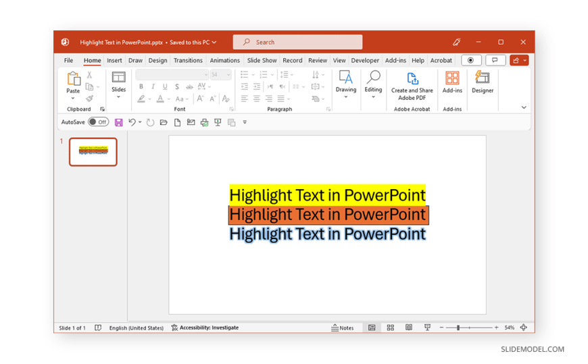Click the Add-ins grid icon
This screenshot has width=588, height=364.
point(452,78)
